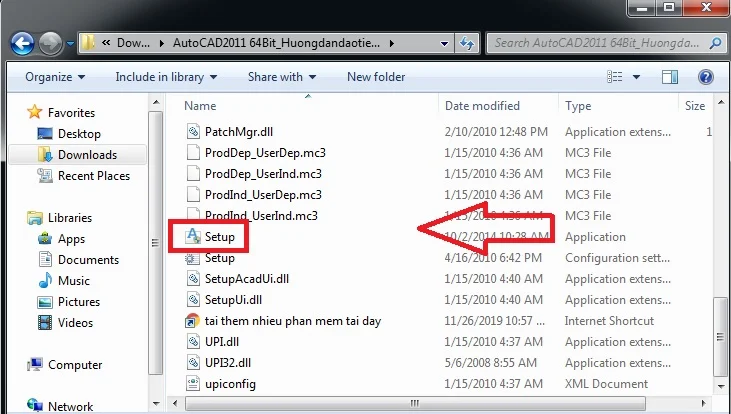Go back with the Back arrow button

(22, 44)
